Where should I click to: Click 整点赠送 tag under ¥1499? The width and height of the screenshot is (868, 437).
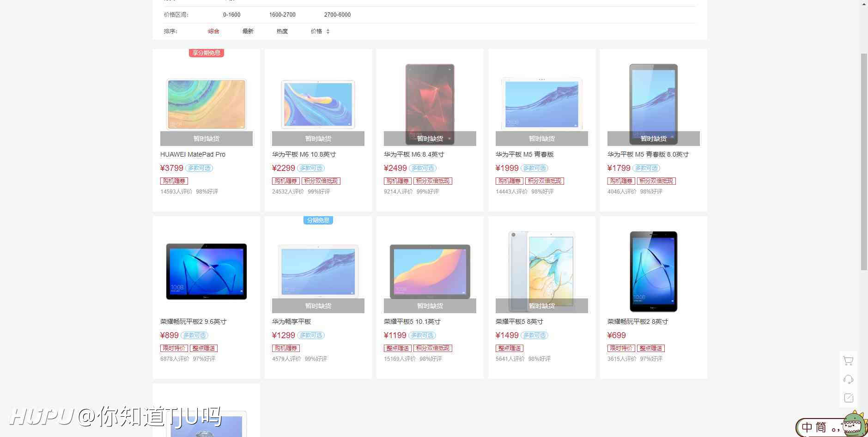pos(510,348)
